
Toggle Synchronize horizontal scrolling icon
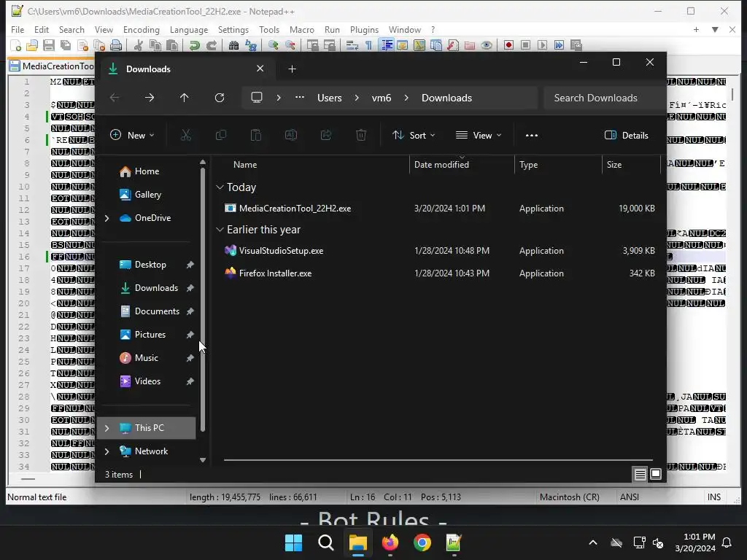click(x=329, y=45)
